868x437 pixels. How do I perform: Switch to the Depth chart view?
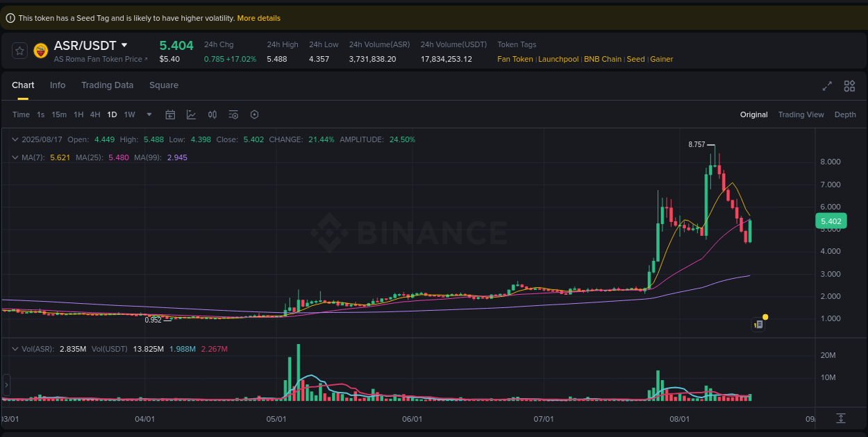coord(845,114)
